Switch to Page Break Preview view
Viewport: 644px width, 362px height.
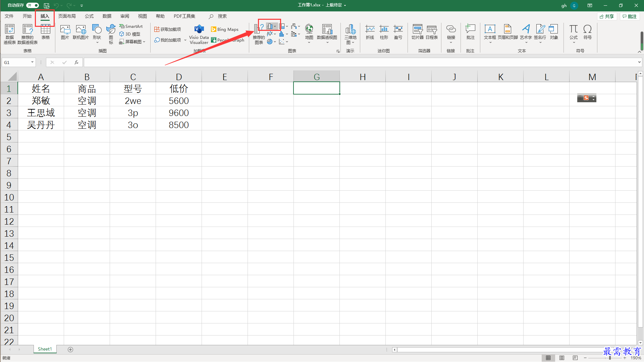pos(575,358)
